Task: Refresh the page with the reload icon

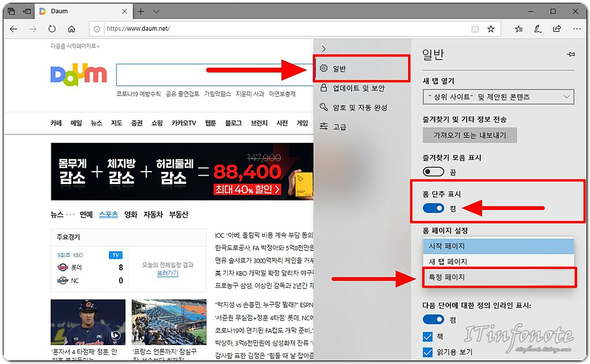Action: click(x=52, y=29)
